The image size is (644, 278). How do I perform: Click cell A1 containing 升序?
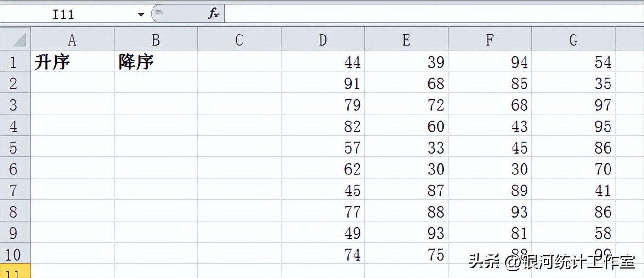(x=72, y=61)
